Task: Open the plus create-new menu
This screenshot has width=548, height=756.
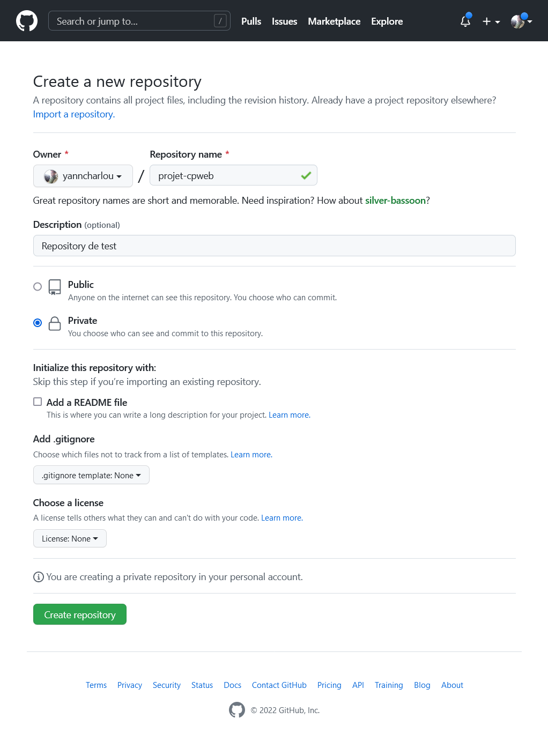Action: click(491, 21)
